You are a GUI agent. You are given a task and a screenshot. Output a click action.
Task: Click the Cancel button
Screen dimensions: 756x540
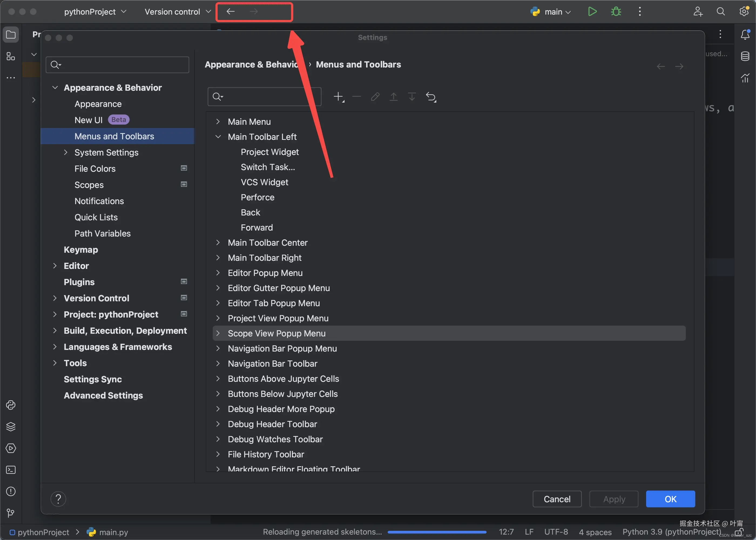click(x=557, y=499)
